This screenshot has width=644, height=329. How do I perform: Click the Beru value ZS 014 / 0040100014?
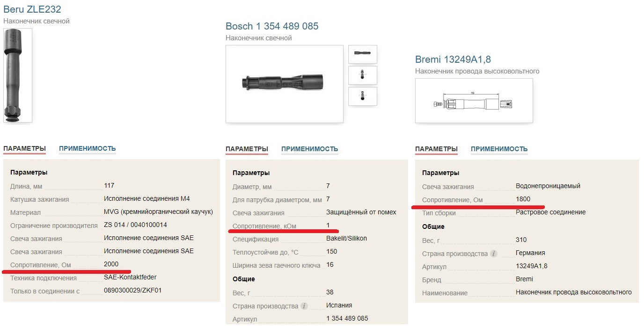135,225
